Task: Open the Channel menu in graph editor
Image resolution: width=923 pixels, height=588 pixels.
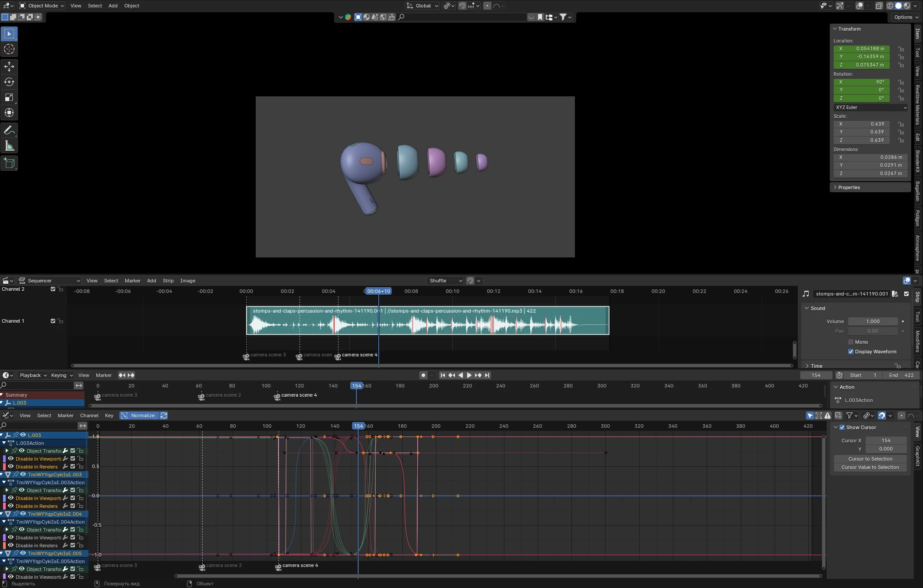Action: coord(89,415)
